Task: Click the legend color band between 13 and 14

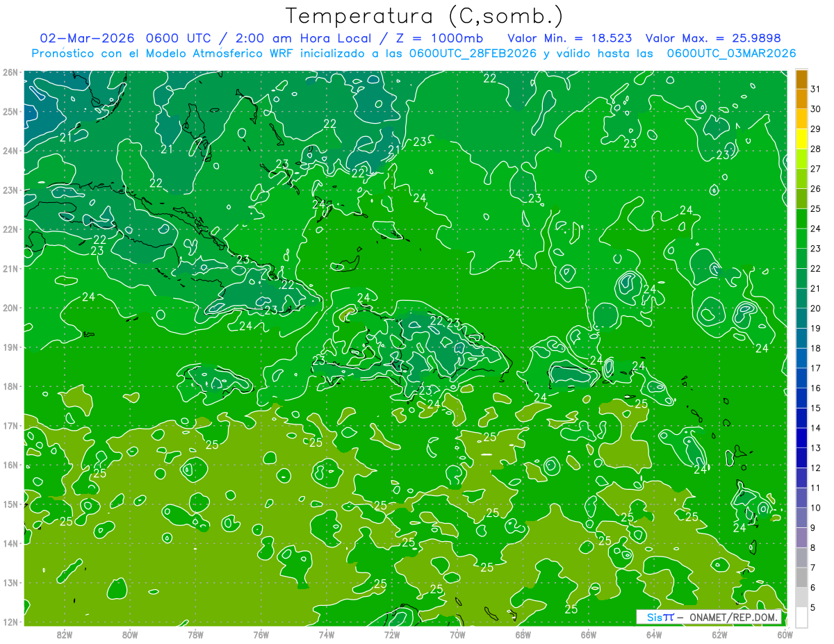Action: click(x=801, y=438)
